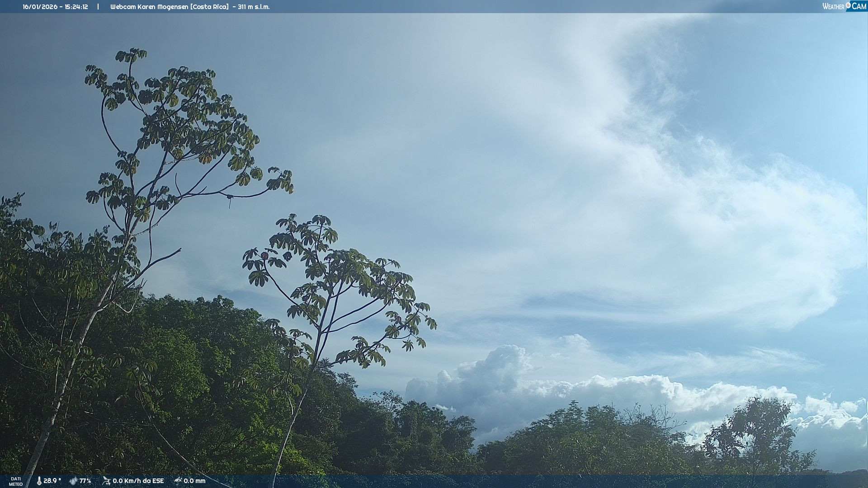The height and width of the screenshot is (488, 868).
Task: Click the thermometer temperature icon
Action: (39, 481)
